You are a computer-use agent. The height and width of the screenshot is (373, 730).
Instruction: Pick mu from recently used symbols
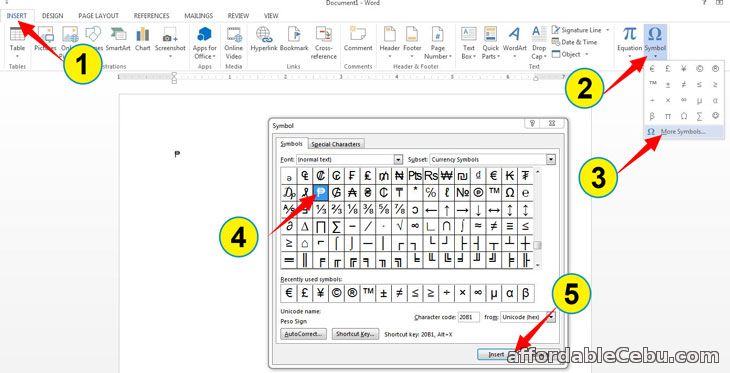point(494,293)
